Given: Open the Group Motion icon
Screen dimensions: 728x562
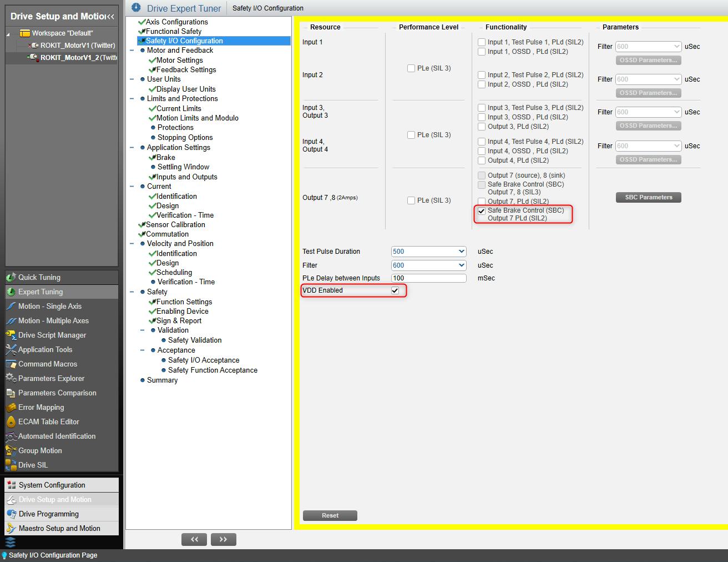Looking at the screenshot, I should pyautogui.click(x=11, y=450).
